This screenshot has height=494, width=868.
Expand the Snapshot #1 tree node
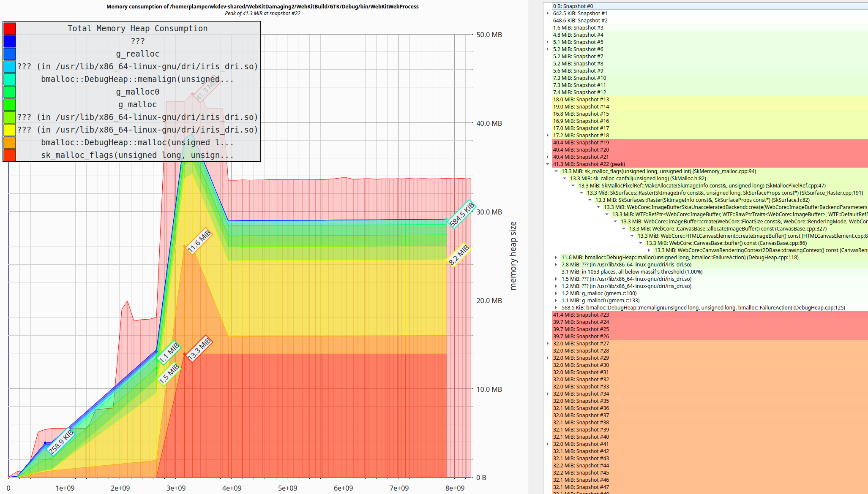tap(548, 14)
